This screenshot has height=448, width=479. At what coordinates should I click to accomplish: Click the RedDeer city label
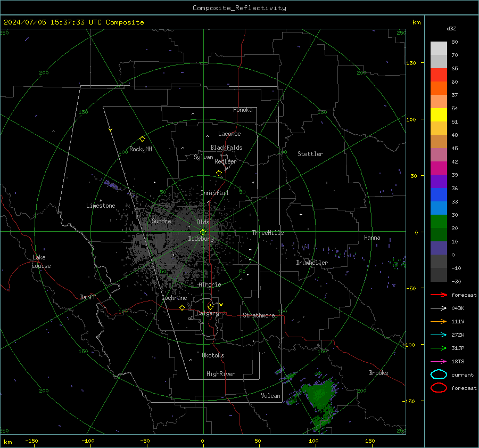point(226,161)
